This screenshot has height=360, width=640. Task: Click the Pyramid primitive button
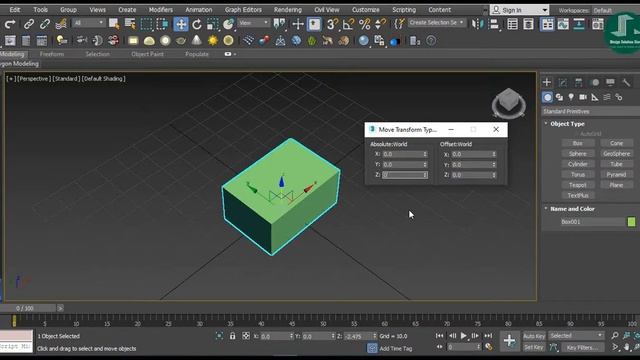[x=616, y=174]
